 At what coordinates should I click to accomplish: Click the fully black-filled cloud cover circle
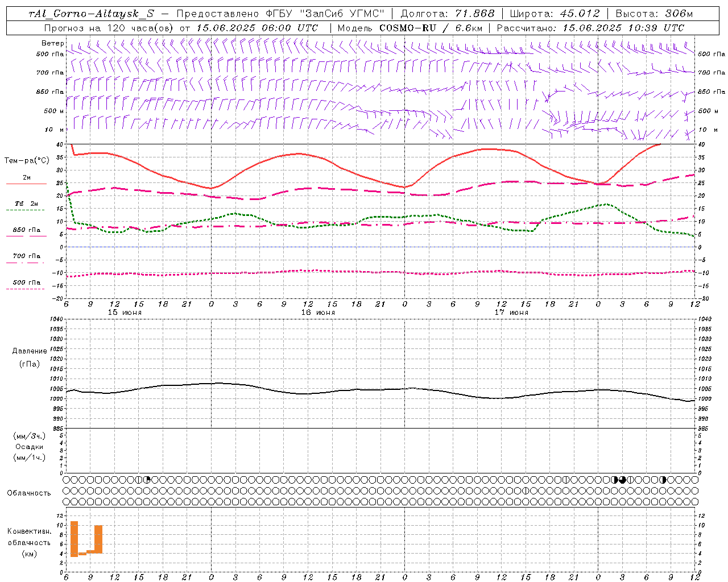[622, 480]
